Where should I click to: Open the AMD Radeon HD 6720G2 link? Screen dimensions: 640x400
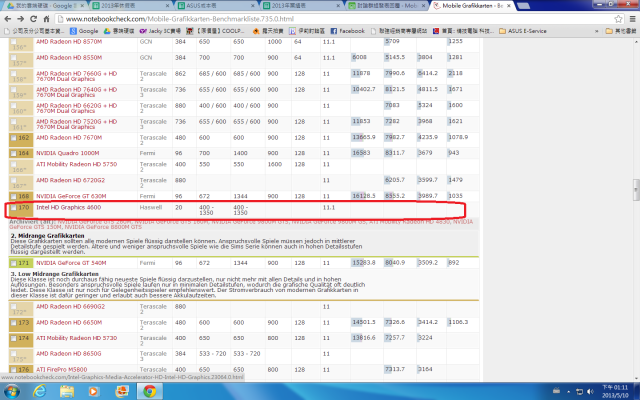(x=70, y=180)
